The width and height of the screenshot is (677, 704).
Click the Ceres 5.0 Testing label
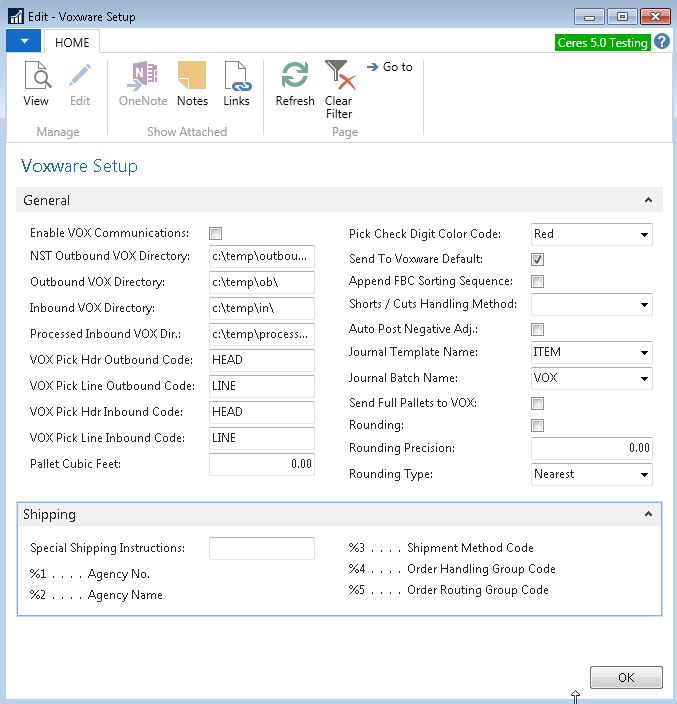[602, 43]
